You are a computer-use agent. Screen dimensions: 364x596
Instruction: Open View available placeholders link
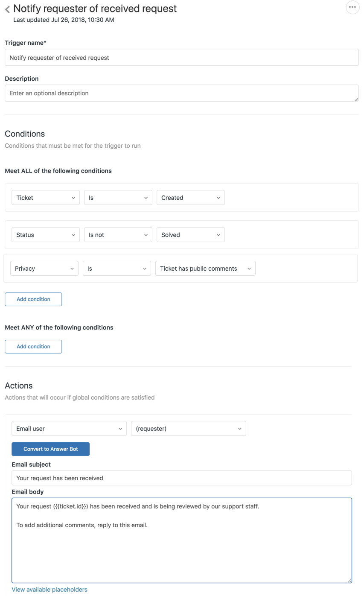tap(49, 589)
